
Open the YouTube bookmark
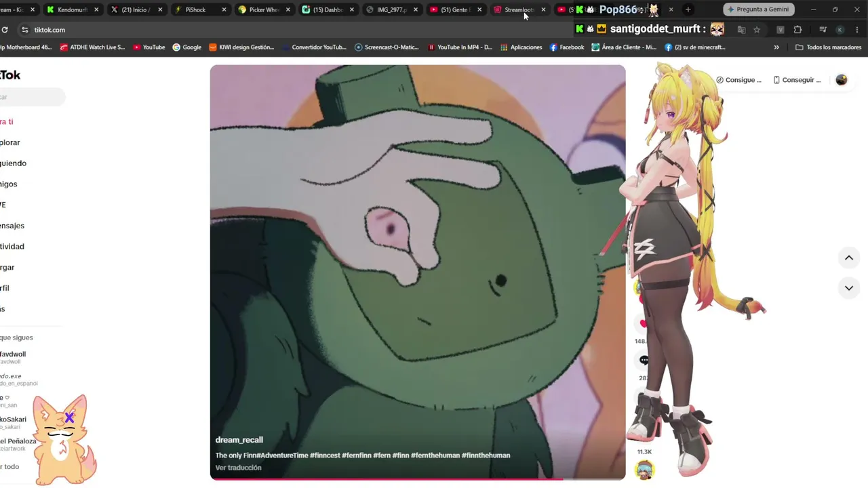coord(149,47)
